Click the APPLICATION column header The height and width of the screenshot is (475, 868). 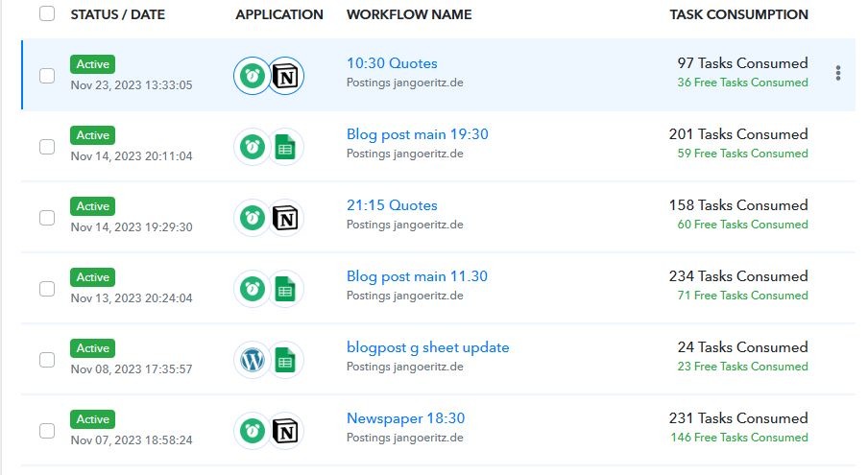(279, 14)
